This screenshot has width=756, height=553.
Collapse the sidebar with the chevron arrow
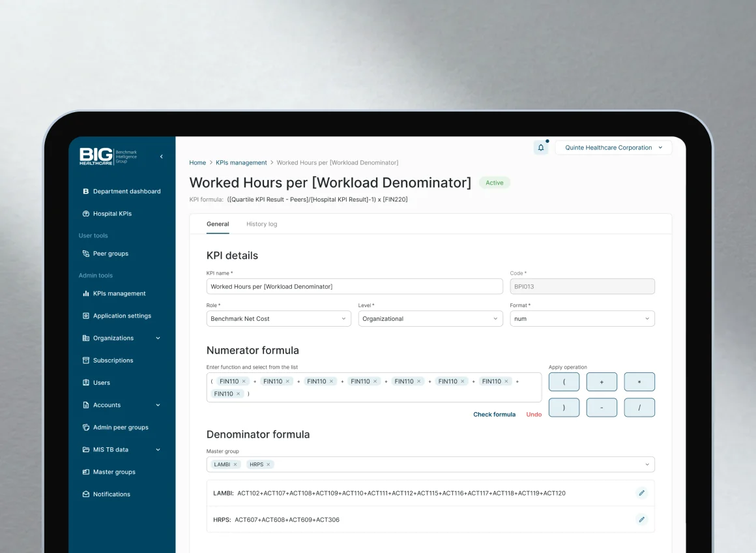click(x=162, y=157)
